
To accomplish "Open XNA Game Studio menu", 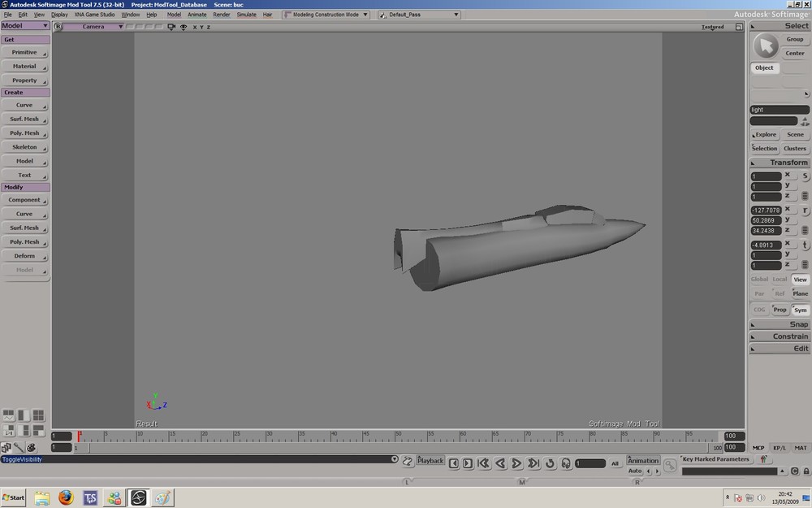I will click(x=94, y=15).
